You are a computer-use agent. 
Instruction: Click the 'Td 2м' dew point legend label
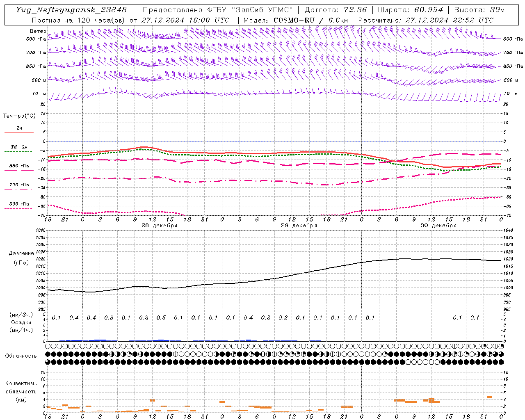click(x=19, y=147)
